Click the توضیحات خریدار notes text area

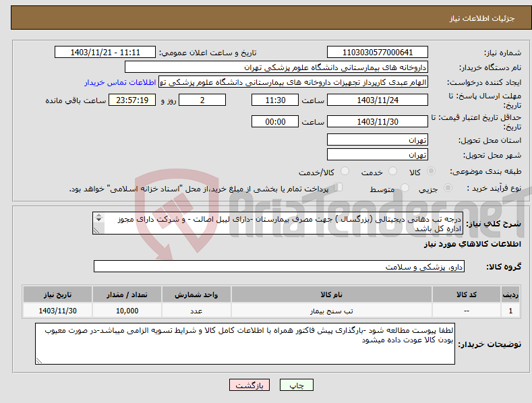[245, 344]
